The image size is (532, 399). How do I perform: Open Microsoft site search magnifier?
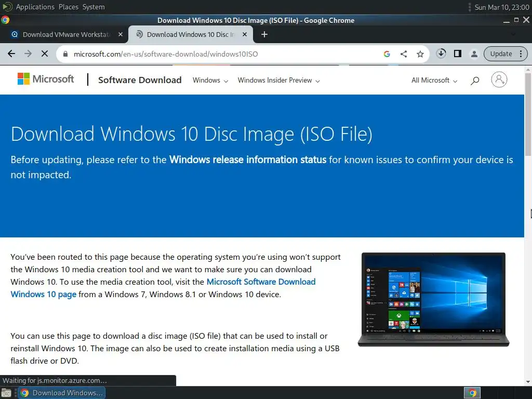tap(475, 81)
